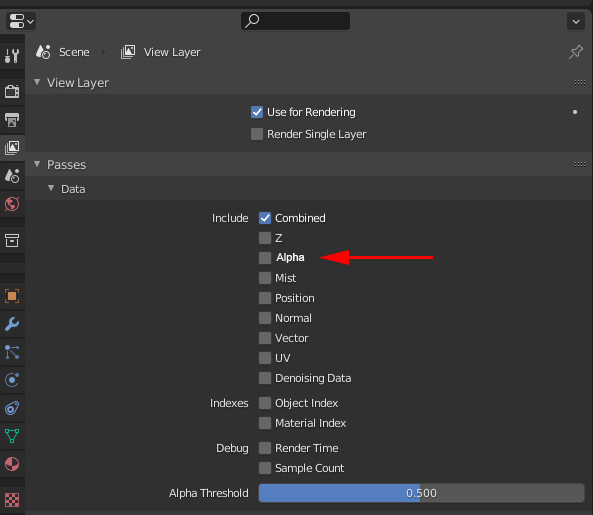This screenshot has height=515, width=593.
Task: Open the Tool properties tab
Action: [x=12, y=56]
